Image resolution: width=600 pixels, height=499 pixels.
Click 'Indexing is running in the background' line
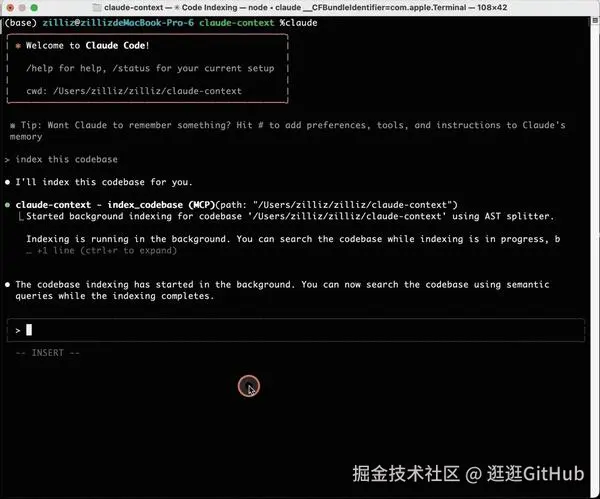293,239
